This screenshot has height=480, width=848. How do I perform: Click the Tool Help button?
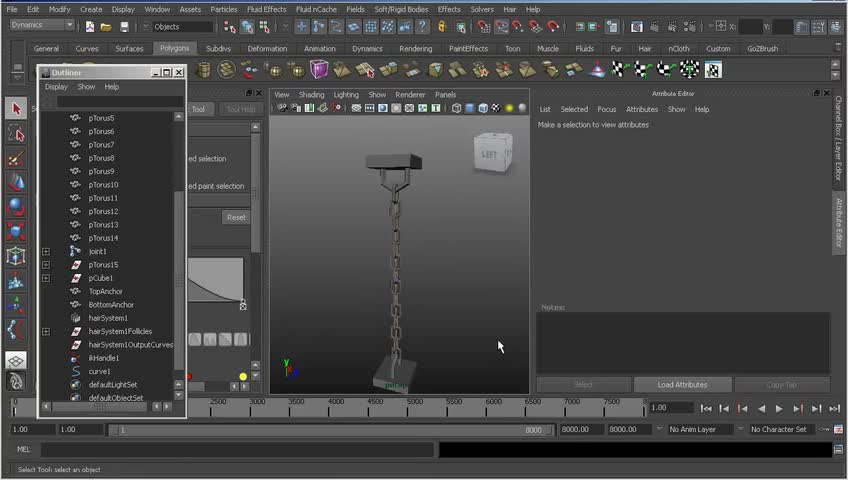click(241, 109)
